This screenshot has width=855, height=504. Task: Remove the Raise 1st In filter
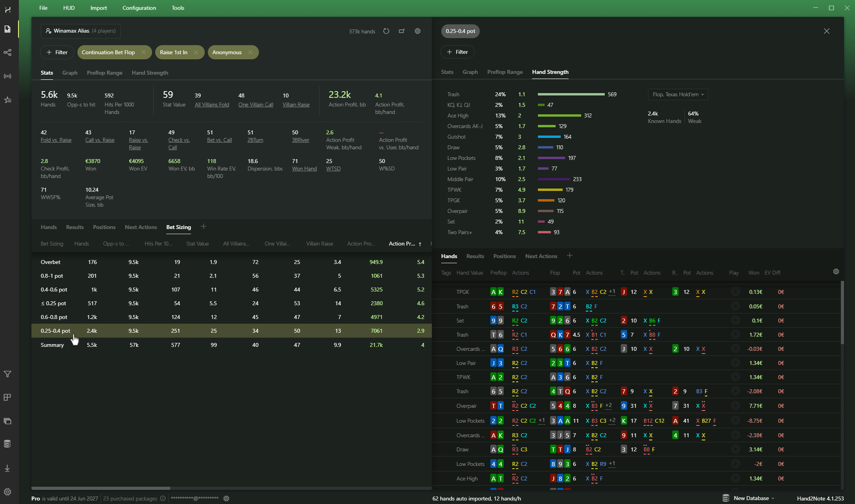[196, 52]
